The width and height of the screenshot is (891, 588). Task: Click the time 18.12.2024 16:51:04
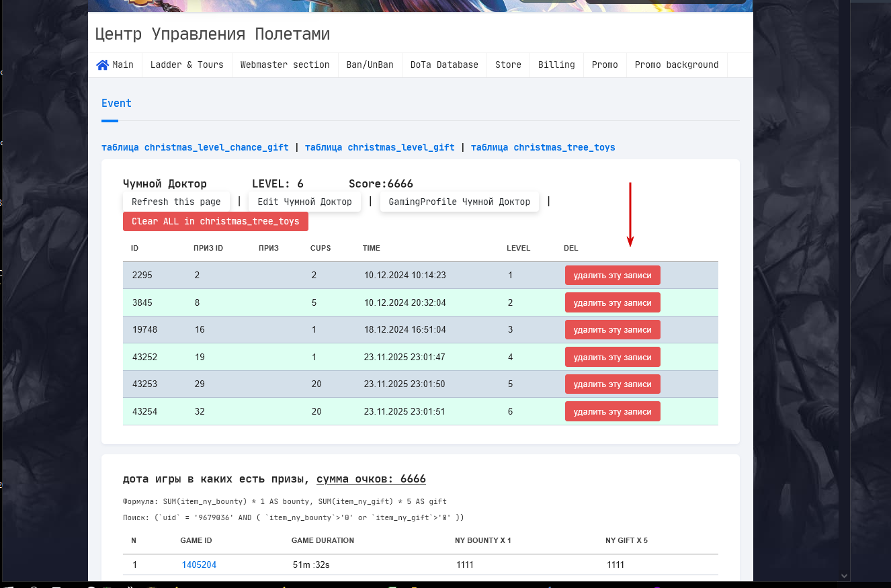click(405, 330)
